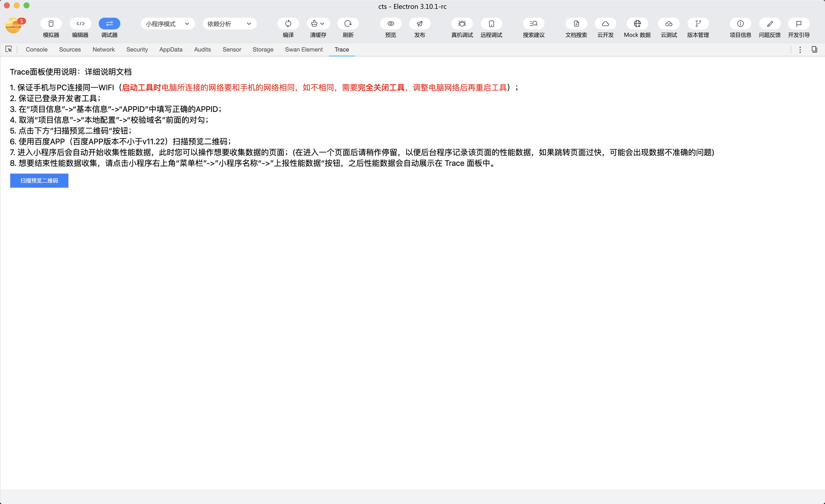Click the user avatar with notification badge
This screenshot has width=825, height=504.
(x=14, y=26)
